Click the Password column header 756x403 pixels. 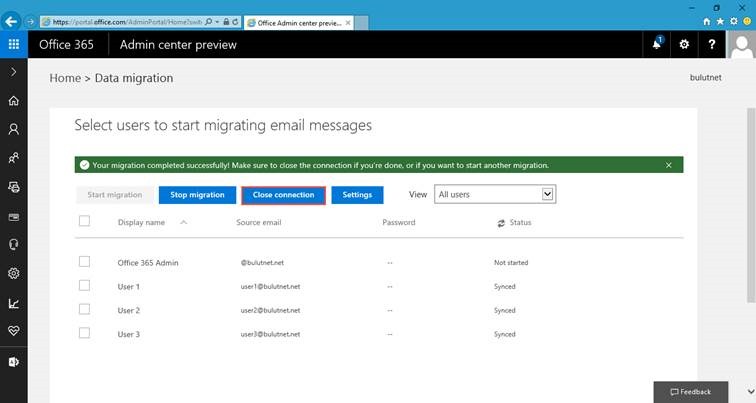tap(399, 222)
